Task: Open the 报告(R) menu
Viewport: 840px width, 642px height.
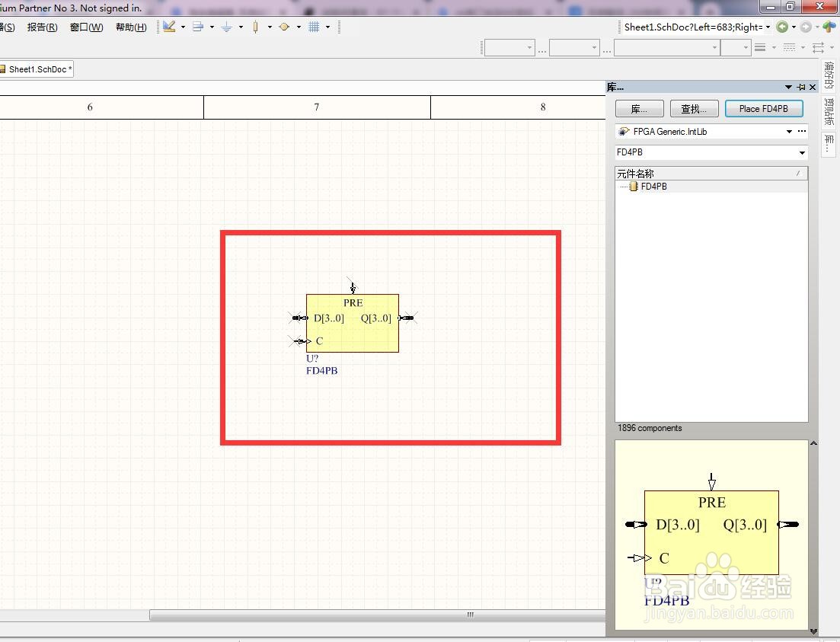Action: (x=43, y=27)
